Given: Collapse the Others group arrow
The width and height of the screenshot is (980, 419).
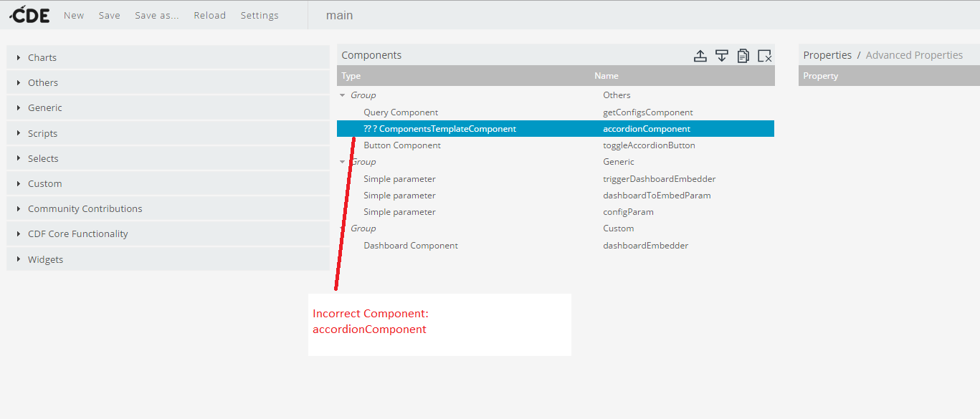Looking at the screenshot, I should click(343, 95).
